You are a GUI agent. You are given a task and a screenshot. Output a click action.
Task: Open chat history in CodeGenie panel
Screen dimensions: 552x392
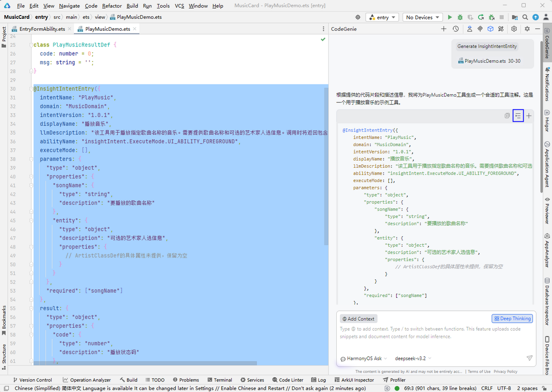point(455,29)
